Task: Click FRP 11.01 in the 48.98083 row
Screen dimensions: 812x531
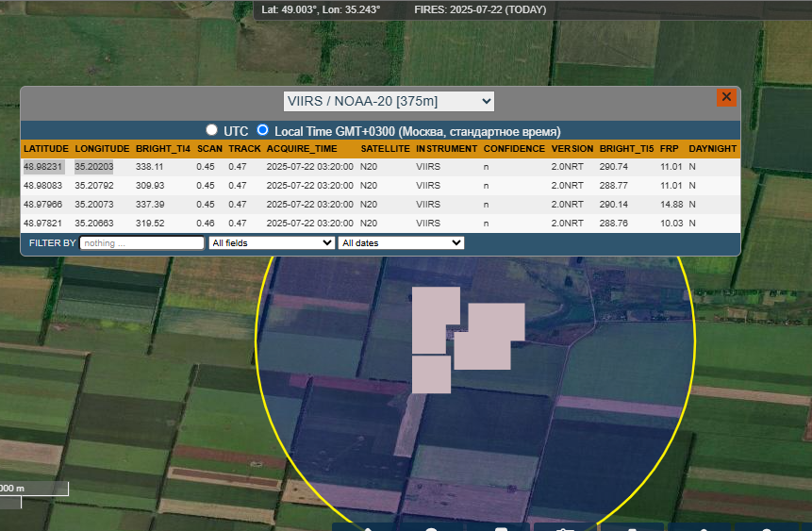Action: [671, 186]
